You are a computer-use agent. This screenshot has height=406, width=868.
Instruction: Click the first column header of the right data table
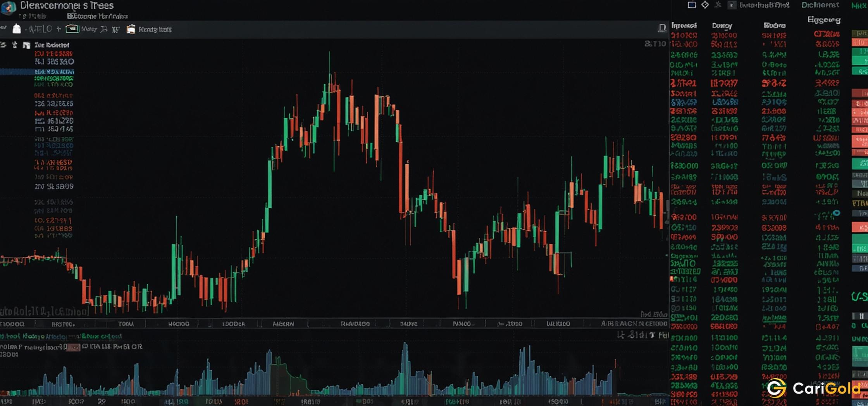pos(684,26)
